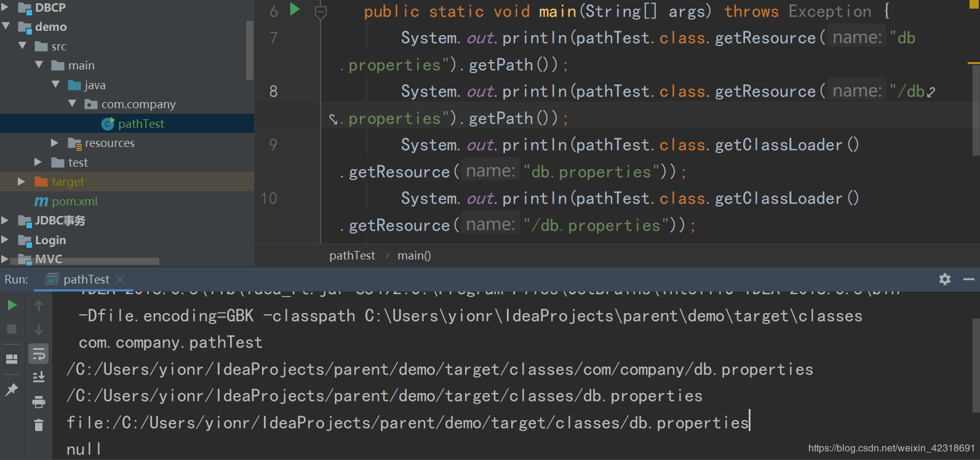Click the DBCP module icon
The height and width of the screenshot is (460, 980).
pos(25,8)
